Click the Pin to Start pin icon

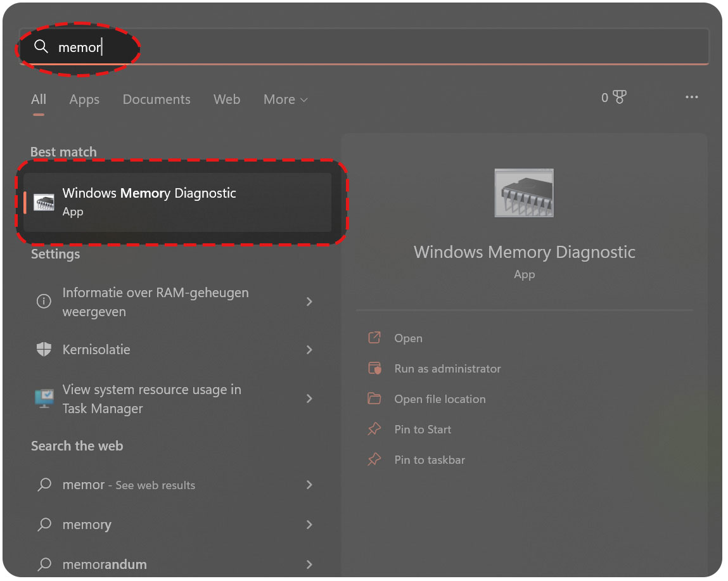click(374, 429)
